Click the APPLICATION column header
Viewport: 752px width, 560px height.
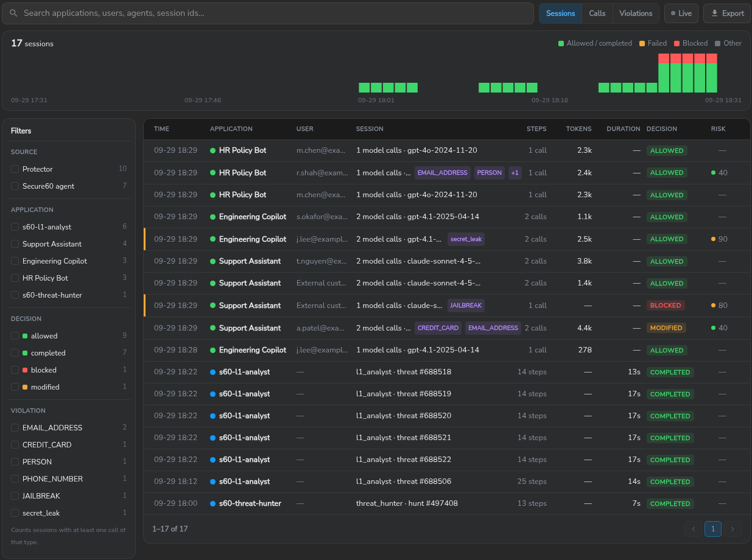231,129
